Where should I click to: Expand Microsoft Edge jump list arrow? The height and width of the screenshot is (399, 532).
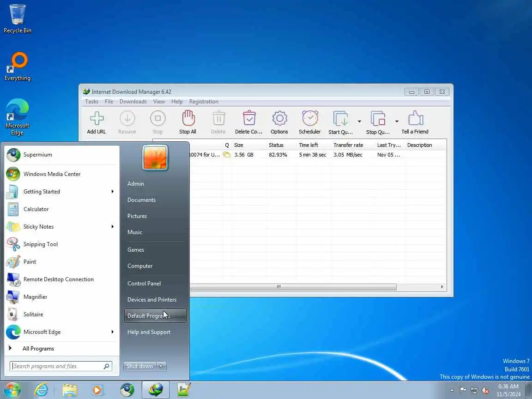point(113,332)
